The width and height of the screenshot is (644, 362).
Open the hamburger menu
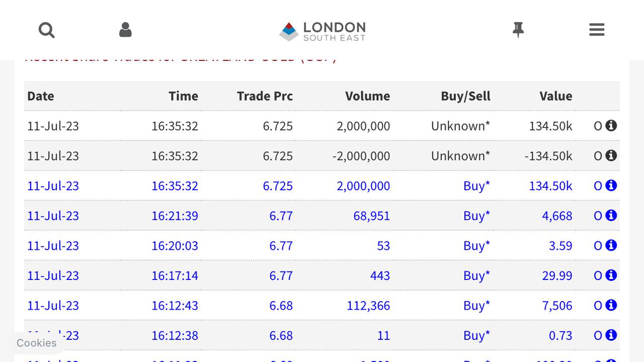click(597, 30)
